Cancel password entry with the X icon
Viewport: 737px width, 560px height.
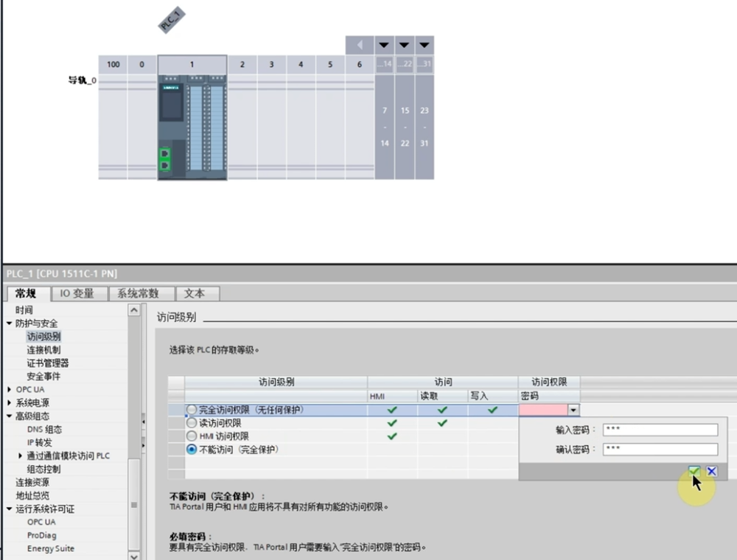pyautogui.click(x=712, y=472)
